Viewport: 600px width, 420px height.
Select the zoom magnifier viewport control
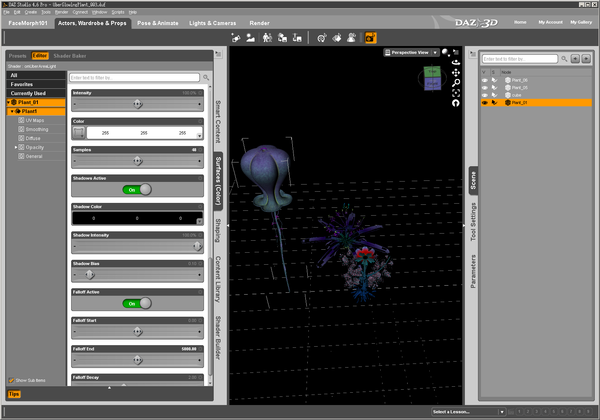tap(456, 83)
